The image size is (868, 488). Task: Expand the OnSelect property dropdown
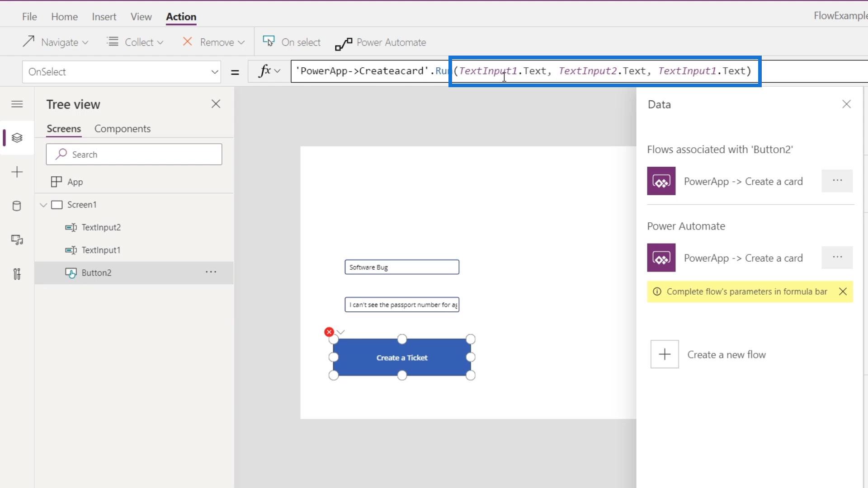(215, 72)
